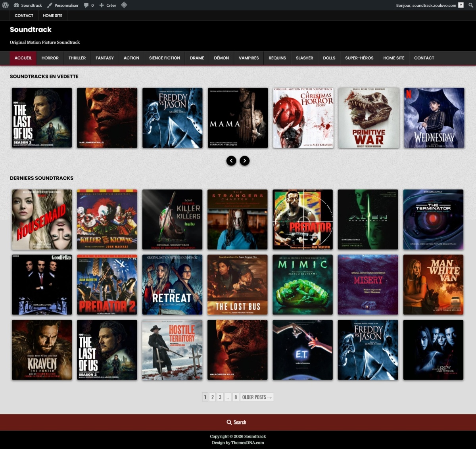Open the DOLLS category

click(329, 58)
